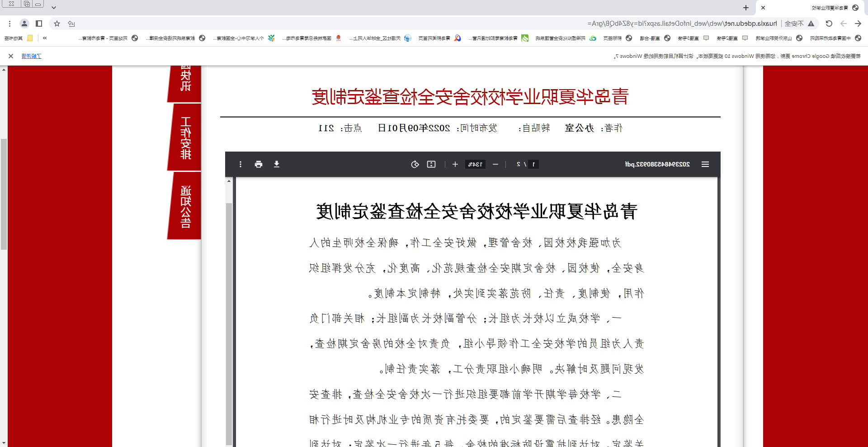Open the 山东外贸职业学院 bookmark
This screenshot has width=868, height=447.
coord(779,38)
